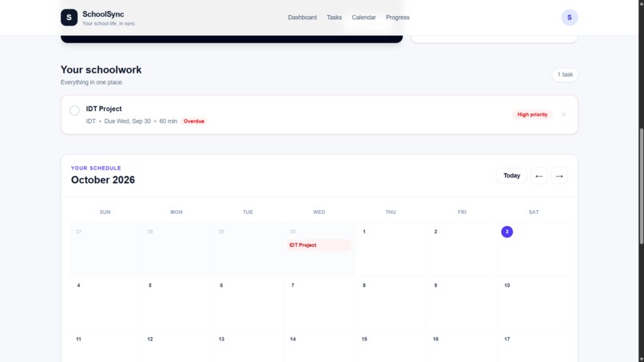This screenshot has width=644, height=362.
Task: Click the page vertical scrollbar thumb
Action: coord(641,187)
